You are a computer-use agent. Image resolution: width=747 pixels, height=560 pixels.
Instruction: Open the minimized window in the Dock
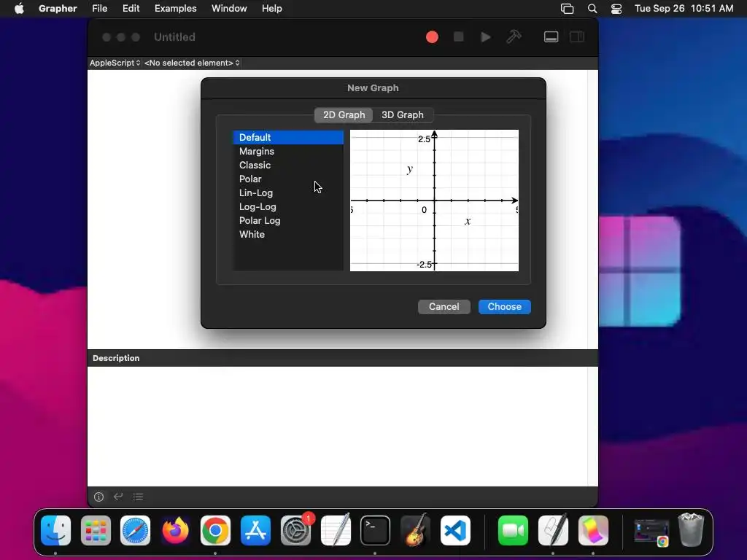click(x=651, y=532)
